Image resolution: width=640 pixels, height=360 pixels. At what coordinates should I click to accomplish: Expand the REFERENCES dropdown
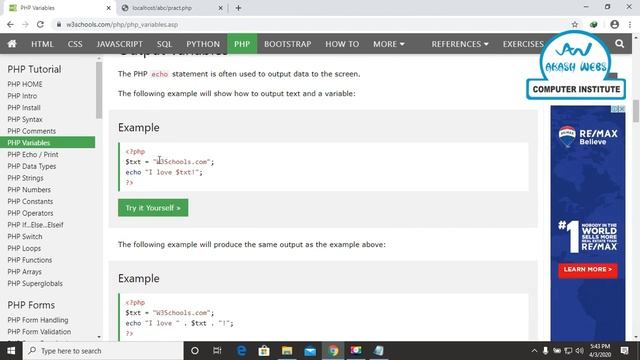click(x=460, y=44)
